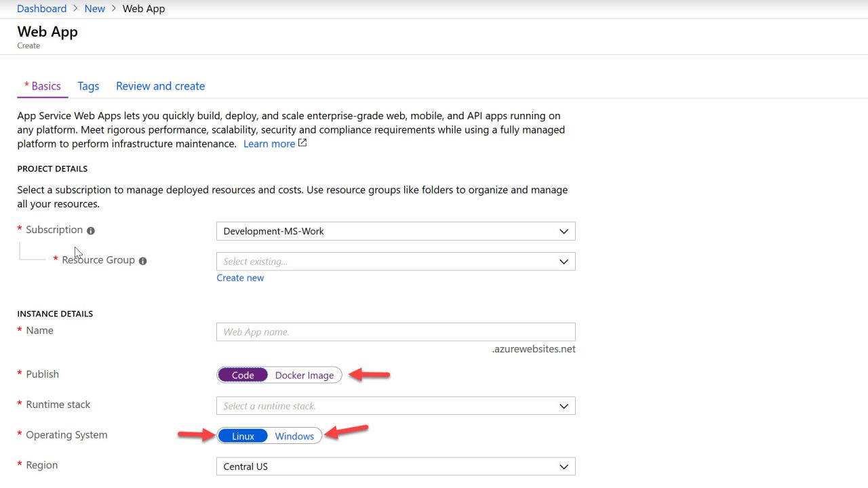Click the Web App page title

pyautogui.click(x=47, y=32)
